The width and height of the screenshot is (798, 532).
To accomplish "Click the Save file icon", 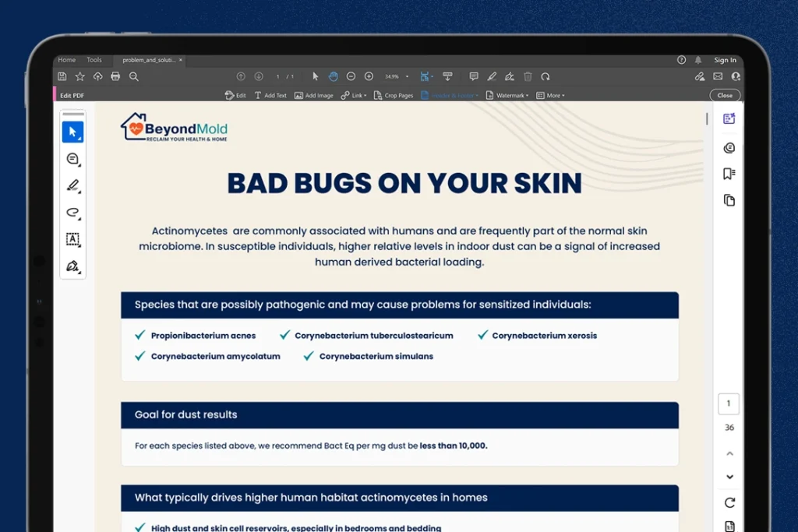I will [62, 76].
